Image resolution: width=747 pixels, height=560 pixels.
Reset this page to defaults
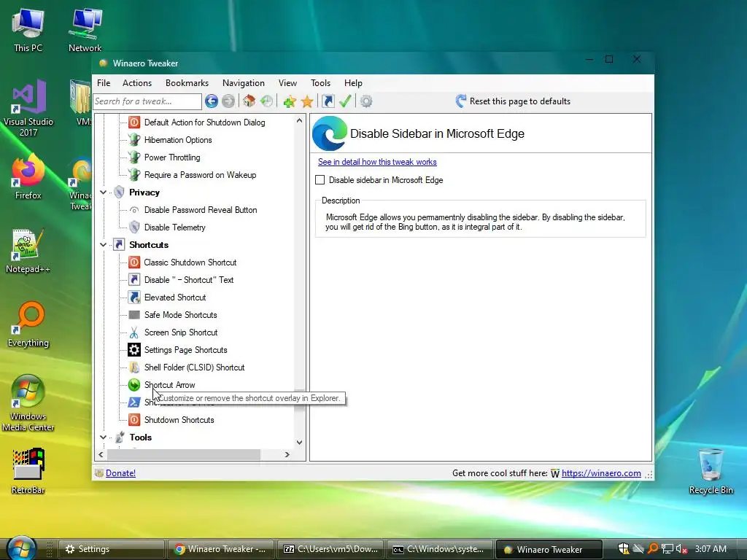coord(513,101)
